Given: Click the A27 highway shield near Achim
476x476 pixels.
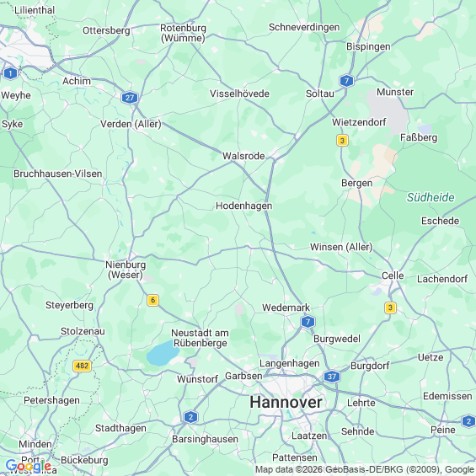Looking at the screenshot, I should (x=130, y=98).
